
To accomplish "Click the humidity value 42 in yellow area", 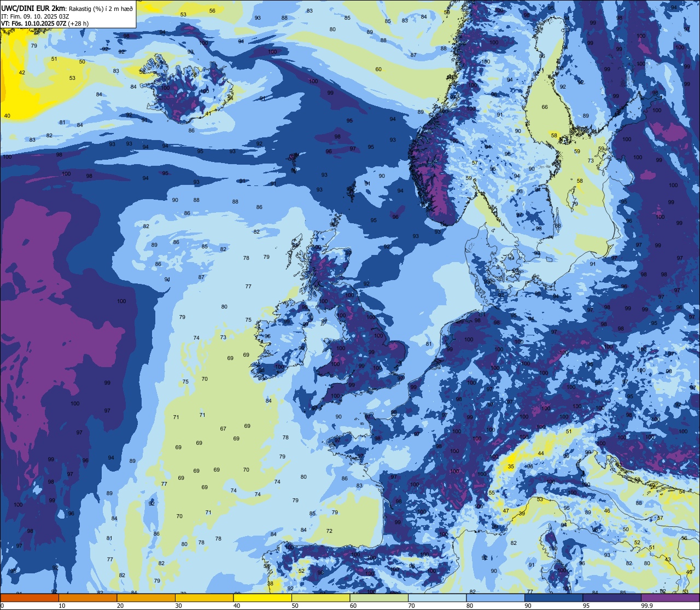I will point(22,73).
